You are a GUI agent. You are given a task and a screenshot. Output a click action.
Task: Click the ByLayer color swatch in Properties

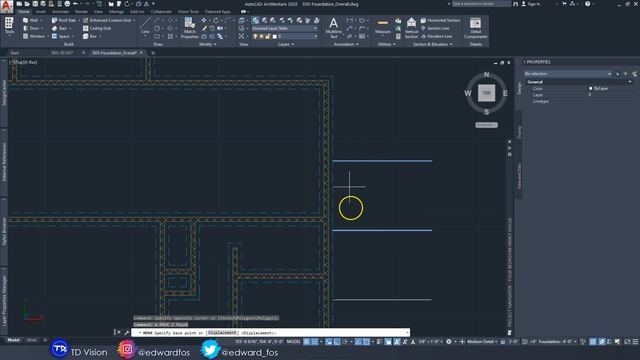590,89
